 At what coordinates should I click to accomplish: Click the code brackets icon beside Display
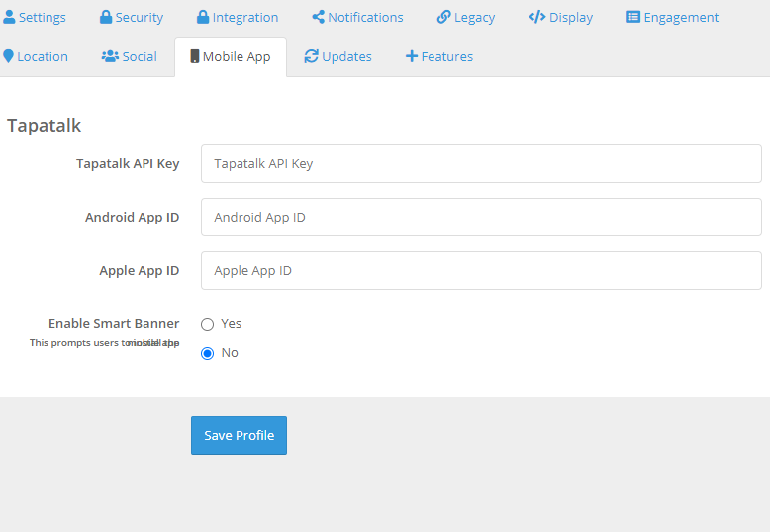(537, 17)
